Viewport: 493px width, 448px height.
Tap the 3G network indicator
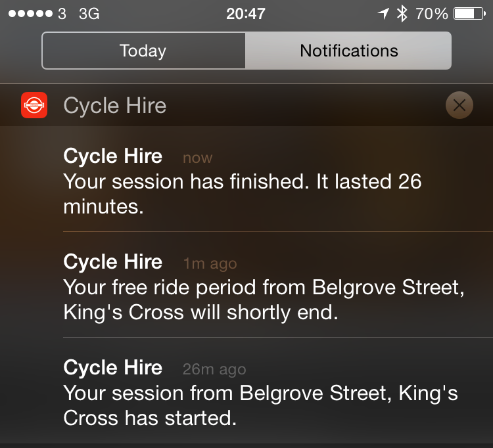[x=89, y=14]
